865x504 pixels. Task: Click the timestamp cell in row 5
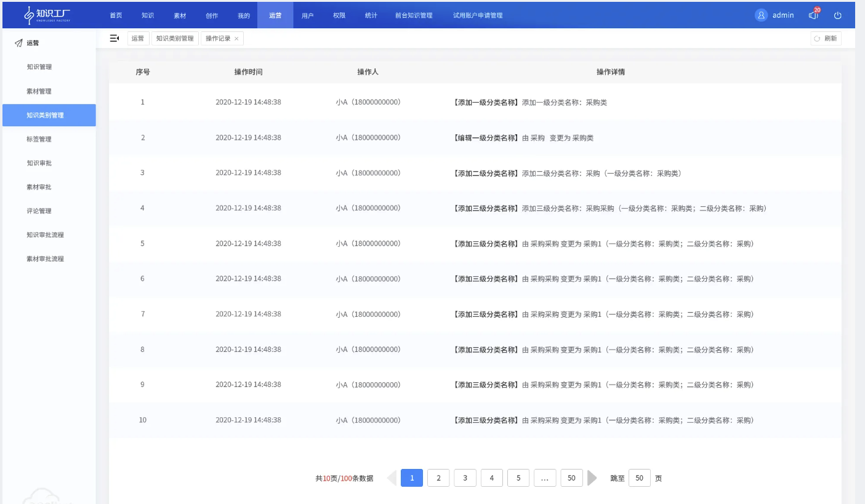pyautogui.click(x=248, y=244)
